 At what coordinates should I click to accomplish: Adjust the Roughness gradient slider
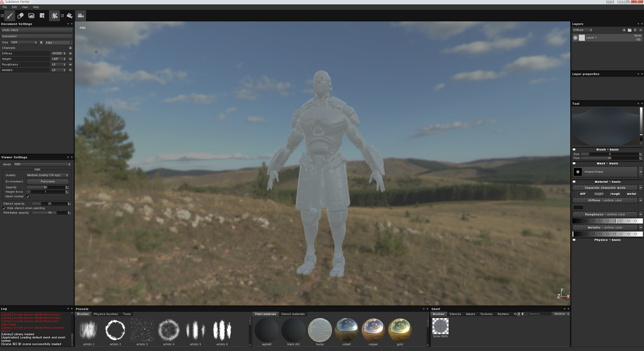click(x=607, y=221)
